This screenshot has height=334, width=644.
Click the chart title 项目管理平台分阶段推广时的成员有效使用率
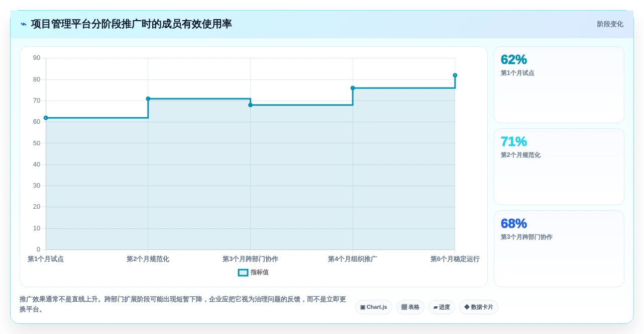(132, 24)
